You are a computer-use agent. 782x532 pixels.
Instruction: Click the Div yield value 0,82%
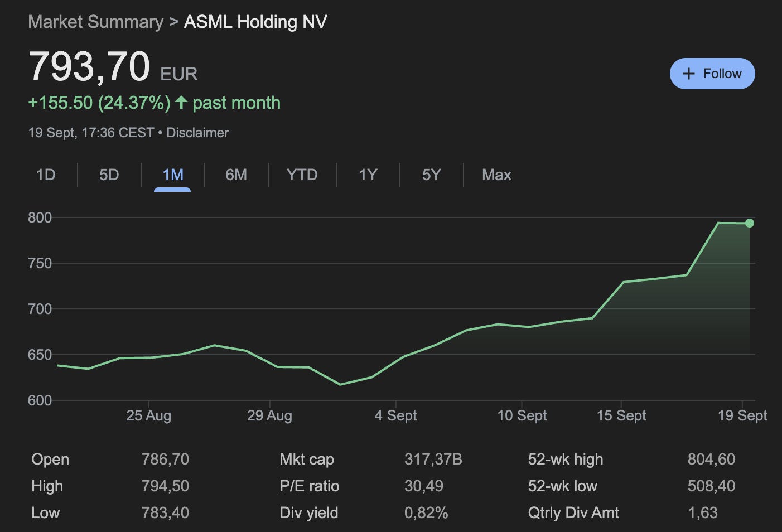[426, 513]
